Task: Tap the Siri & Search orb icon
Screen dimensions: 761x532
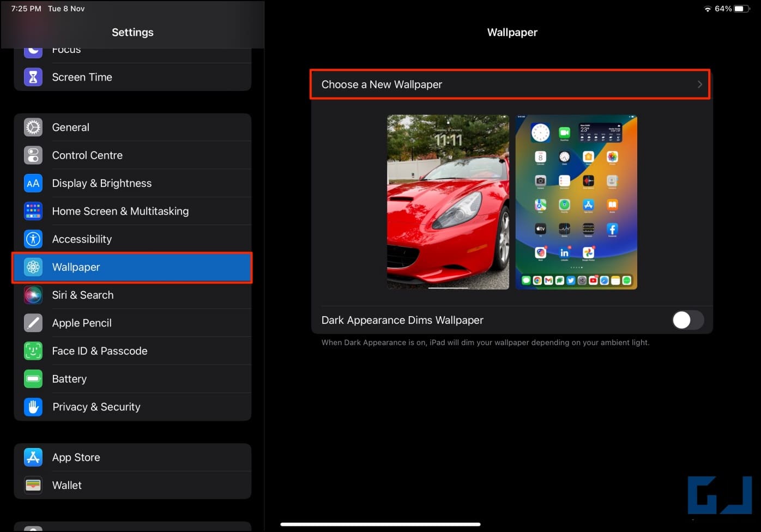Action: click(x=33, y=295)
